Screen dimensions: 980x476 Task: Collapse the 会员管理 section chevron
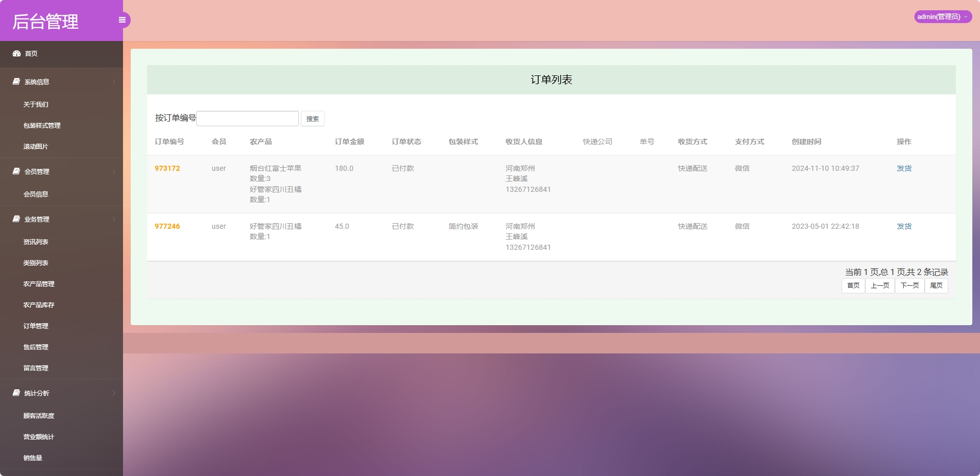click(114, 172)
